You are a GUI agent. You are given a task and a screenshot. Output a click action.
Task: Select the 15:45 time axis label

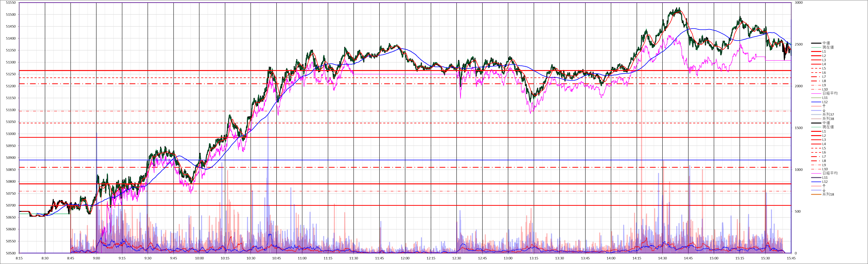(x=791, y=258)
